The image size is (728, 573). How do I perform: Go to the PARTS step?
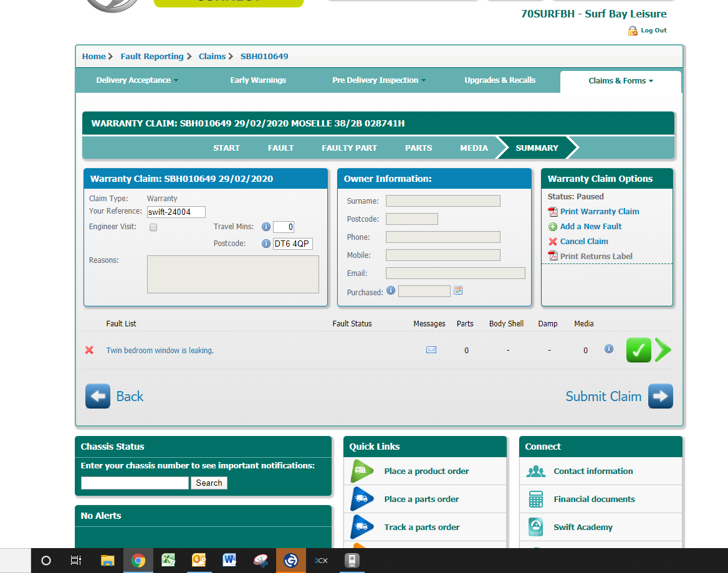419,148
